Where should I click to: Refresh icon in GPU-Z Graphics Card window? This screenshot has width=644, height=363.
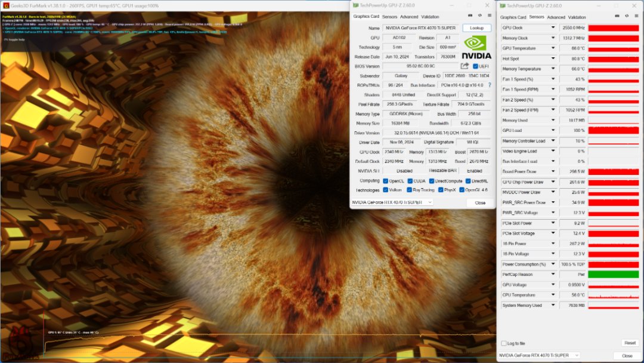coord(479,16)
